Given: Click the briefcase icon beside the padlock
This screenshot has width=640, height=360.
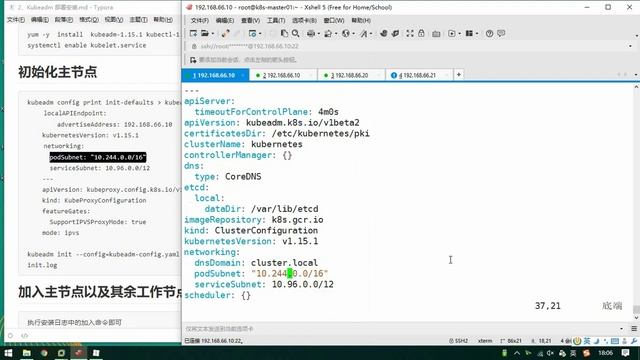Looking at the screenshot, I should pyautogui.click(x=436, y=34).
